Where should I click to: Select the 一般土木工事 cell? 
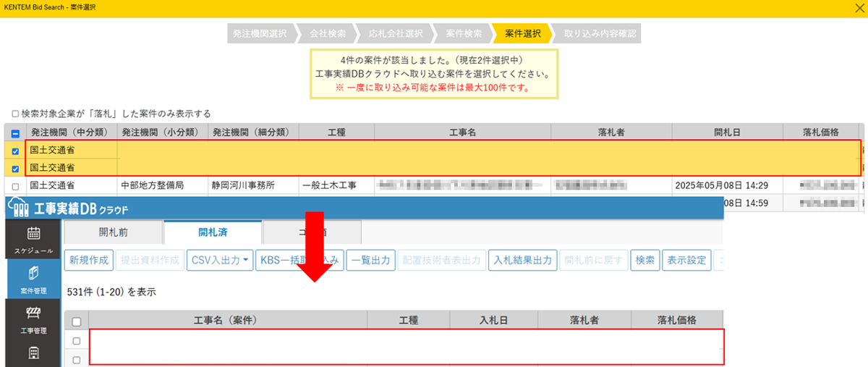pyautogui.click(x=336, y=185)
